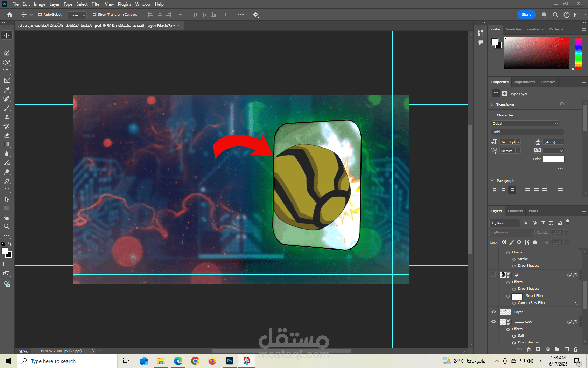Toggle Show Transform Controls checkbox

point(94,15)
